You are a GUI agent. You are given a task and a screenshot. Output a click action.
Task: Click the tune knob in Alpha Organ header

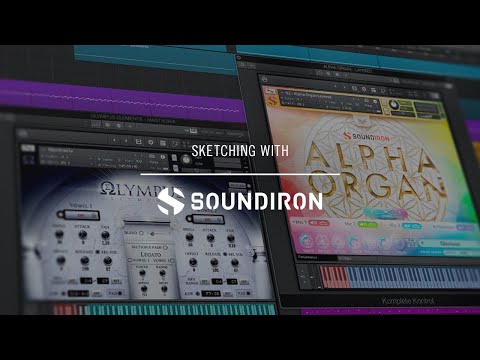[394, 105]
